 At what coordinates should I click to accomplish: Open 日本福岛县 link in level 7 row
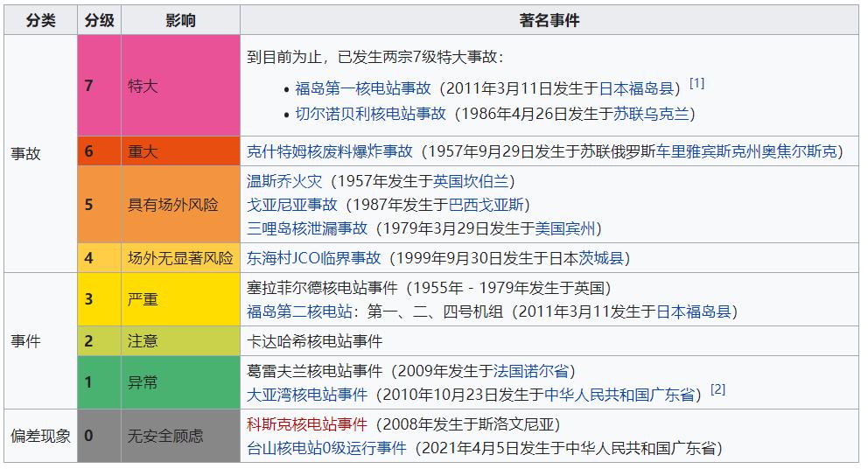(x=637, y=88)
